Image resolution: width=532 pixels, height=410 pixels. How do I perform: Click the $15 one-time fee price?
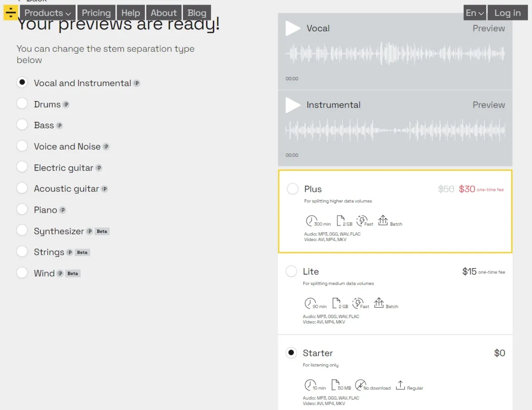click(484, 272)
